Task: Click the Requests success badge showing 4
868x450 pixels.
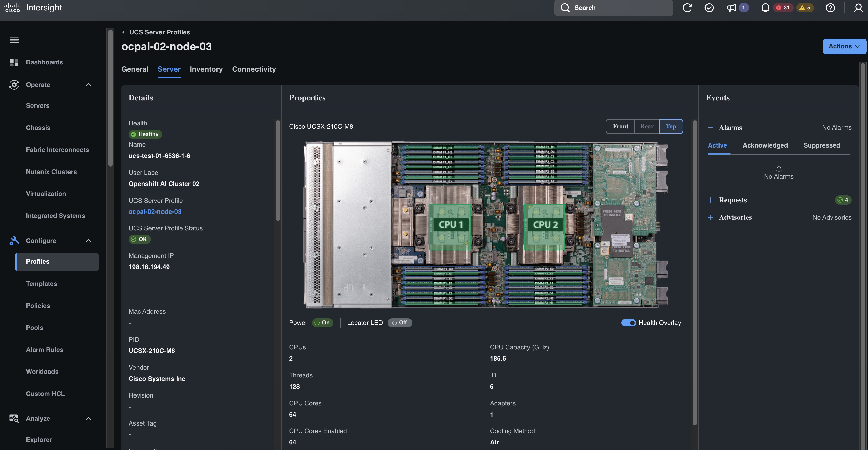Action: (843, 200)
